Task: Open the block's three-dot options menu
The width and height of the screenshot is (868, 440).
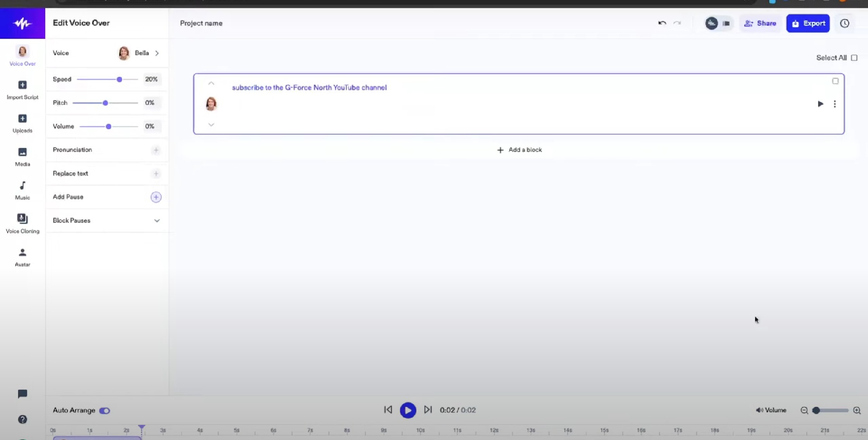Action: 835,104
